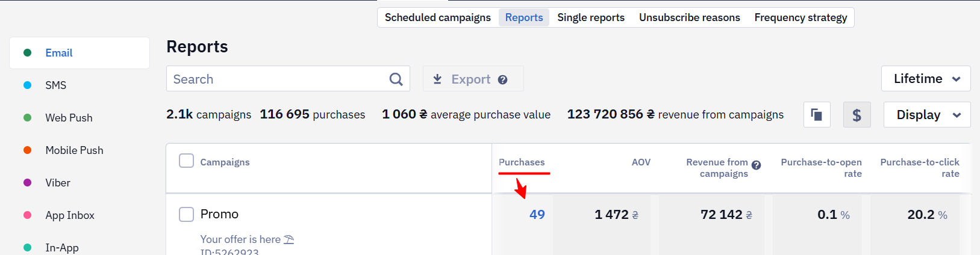Image resolution: width=980 pixels, height=255 pixels.
Task: Click the Campaigns column header
Action: [225, 162]
